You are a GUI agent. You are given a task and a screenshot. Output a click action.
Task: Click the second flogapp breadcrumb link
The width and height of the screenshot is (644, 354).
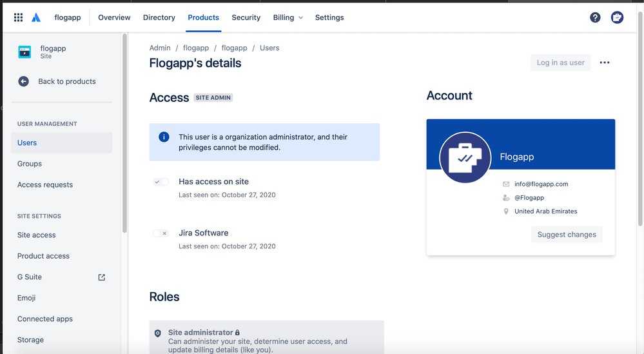[234, 48]
